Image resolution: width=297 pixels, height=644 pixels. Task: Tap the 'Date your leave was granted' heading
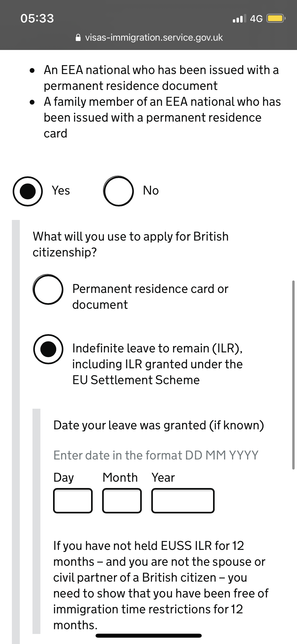pos(158,425)
